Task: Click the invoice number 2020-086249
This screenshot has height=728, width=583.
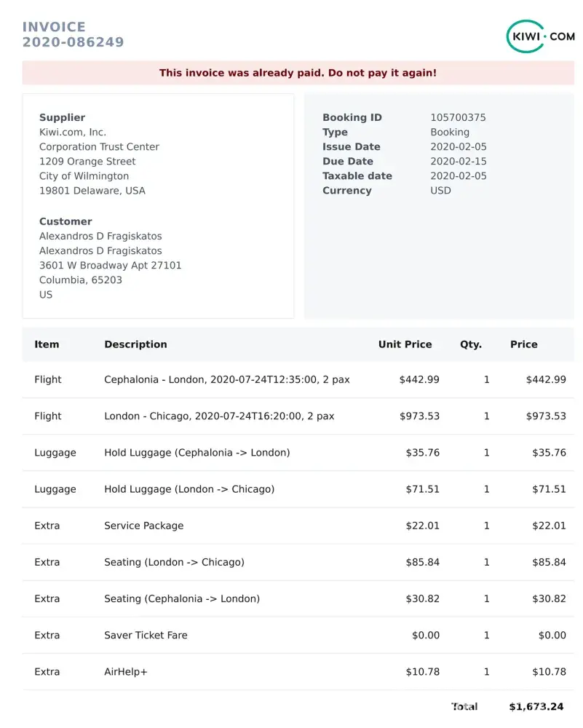Action: [x=73, y=42]
